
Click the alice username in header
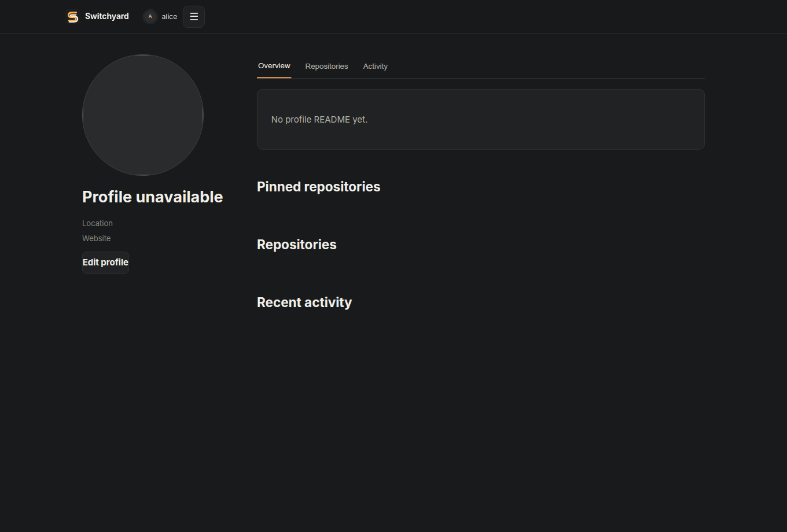pos(170,17)
